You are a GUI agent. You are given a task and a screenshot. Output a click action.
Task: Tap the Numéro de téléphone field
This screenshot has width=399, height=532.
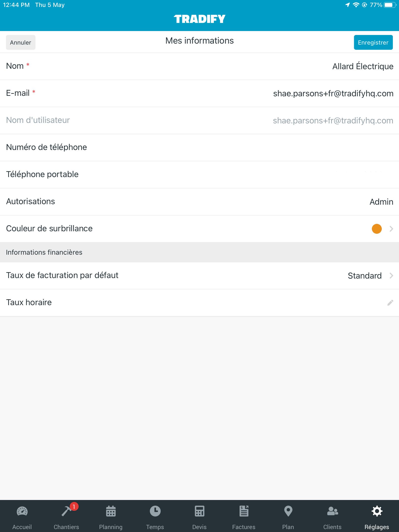pos(199,148)
